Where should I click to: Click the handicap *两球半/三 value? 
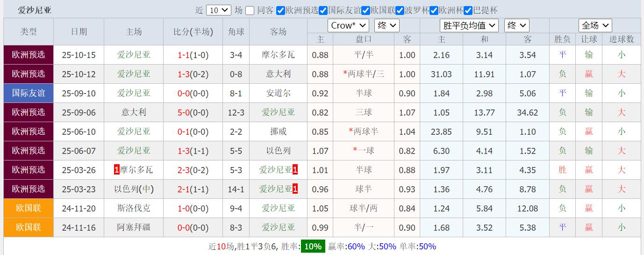pyautogui.click(x=364, y=74)
